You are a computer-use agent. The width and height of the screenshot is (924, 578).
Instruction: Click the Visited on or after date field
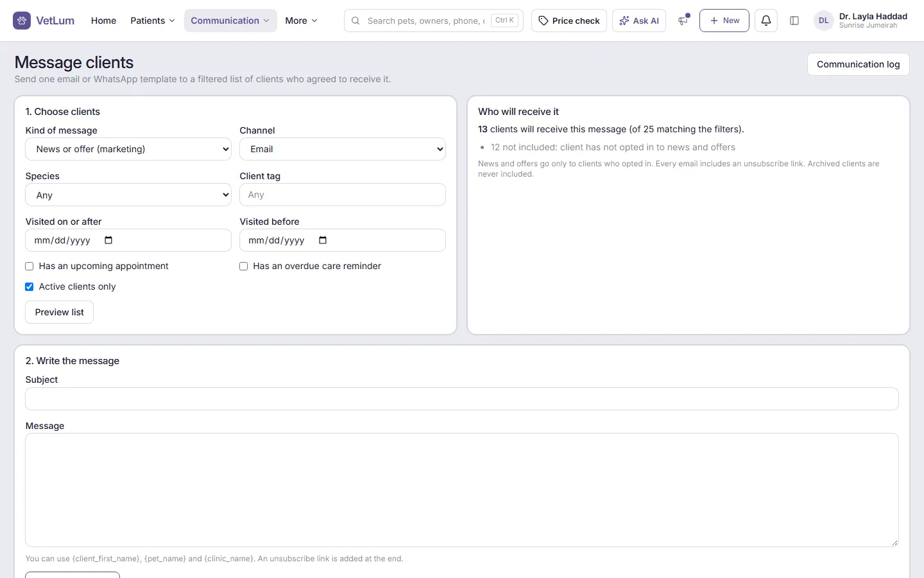[128, 240]
